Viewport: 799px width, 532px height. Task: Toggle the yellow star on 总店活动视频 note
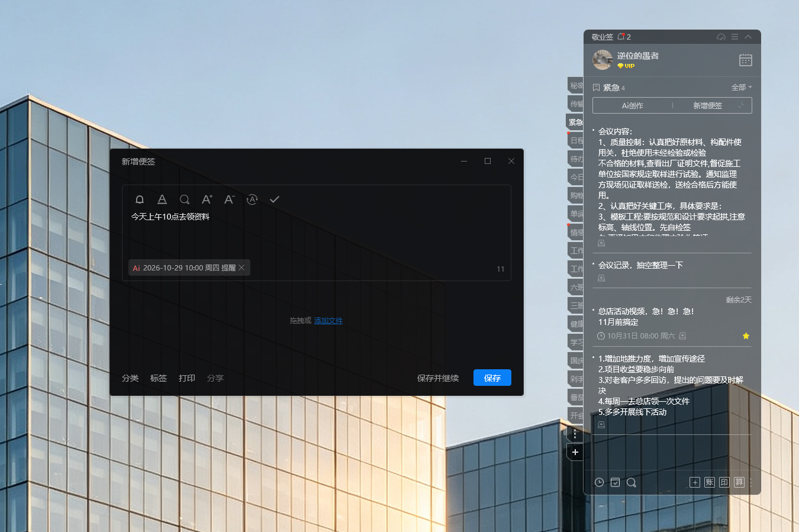[746, 336]
